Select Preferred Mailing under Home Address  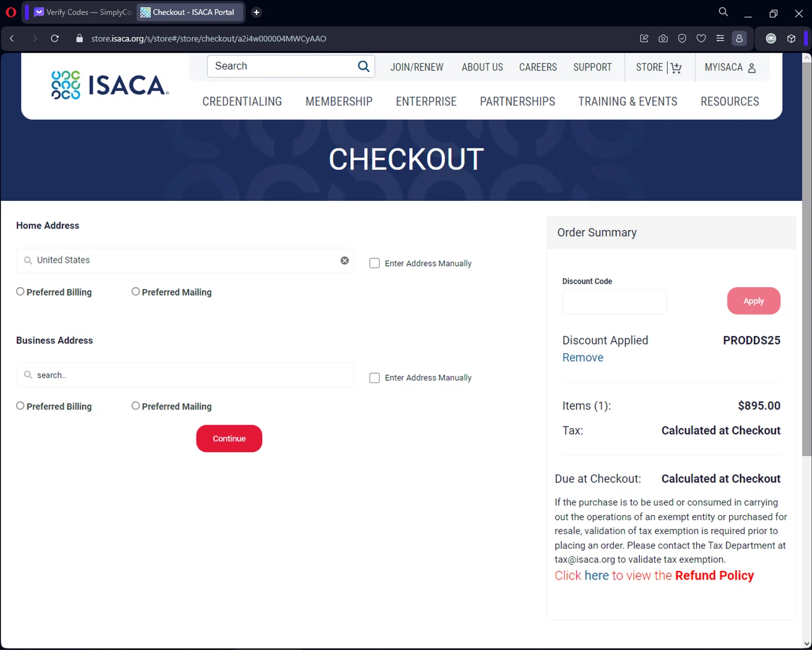click(135, 291)
